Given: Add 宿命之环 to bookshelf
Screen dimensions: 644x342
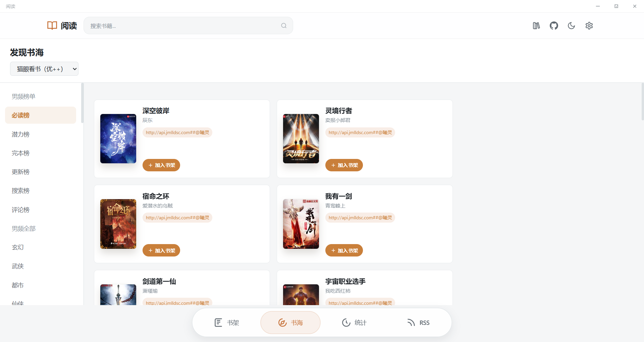Looking at the screenshot, I should pyautogui.click(x=161, y=250).
